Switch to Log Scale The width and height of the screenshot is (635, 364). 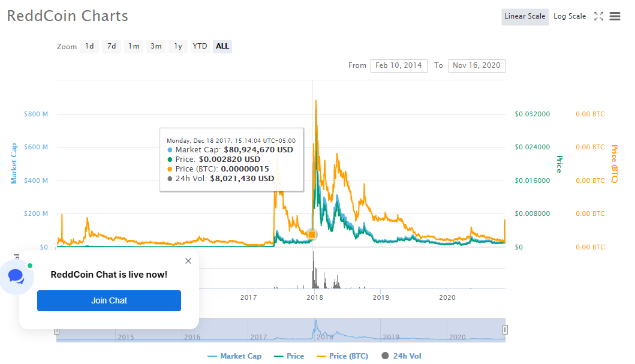click(x=570, y=17)
